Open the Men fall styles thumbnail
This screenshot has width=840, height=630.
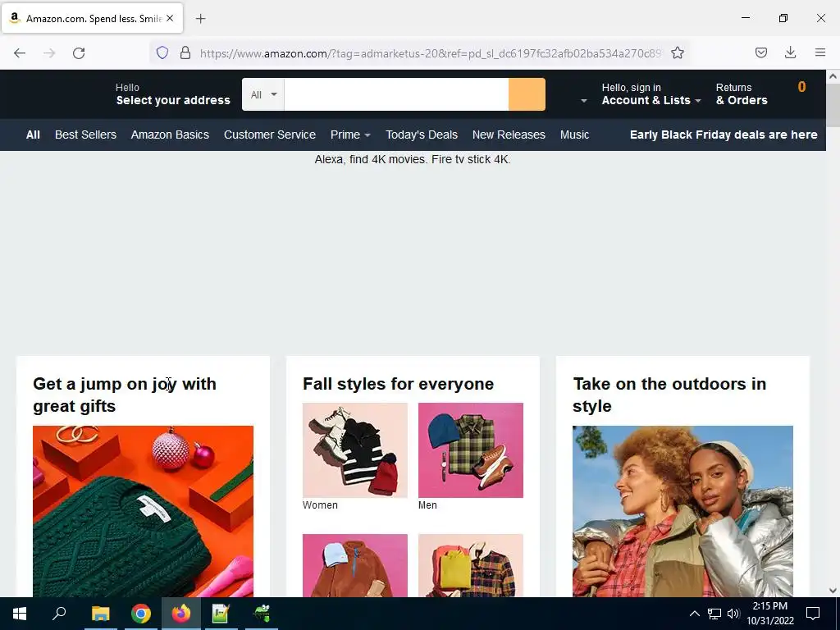tap(470, 450)
